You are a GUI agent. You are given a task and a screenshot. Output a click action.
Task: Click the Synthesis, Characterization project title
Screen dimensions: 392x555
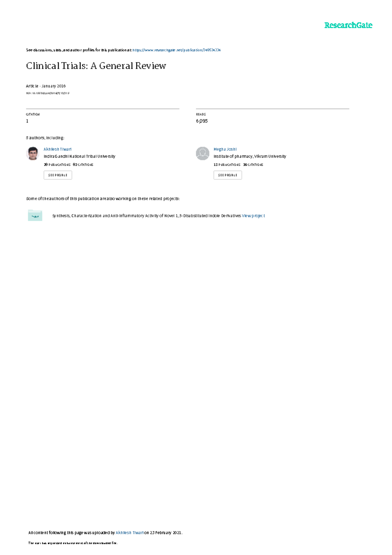(147, 216)
